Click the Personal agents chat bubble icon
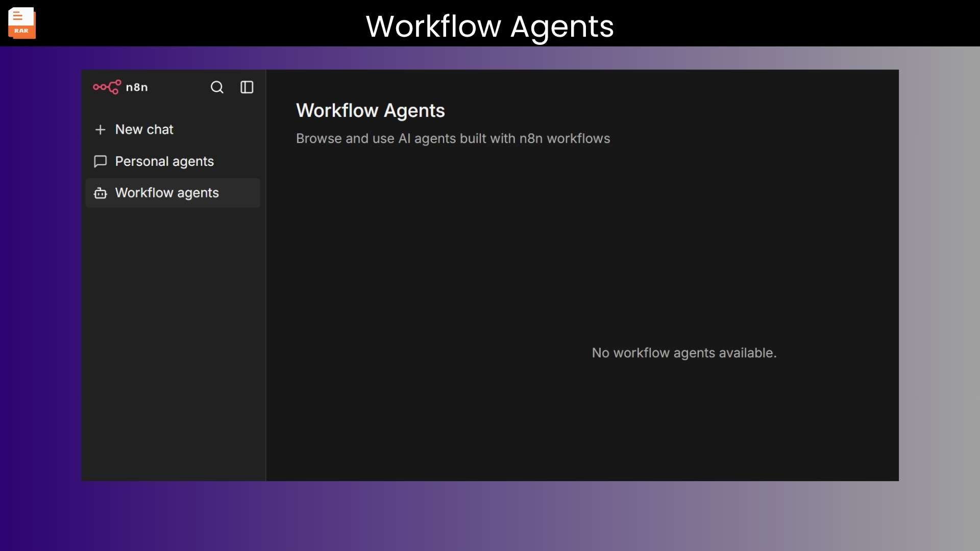Screen dimensions: 980x551 click(x=101, y=161)
